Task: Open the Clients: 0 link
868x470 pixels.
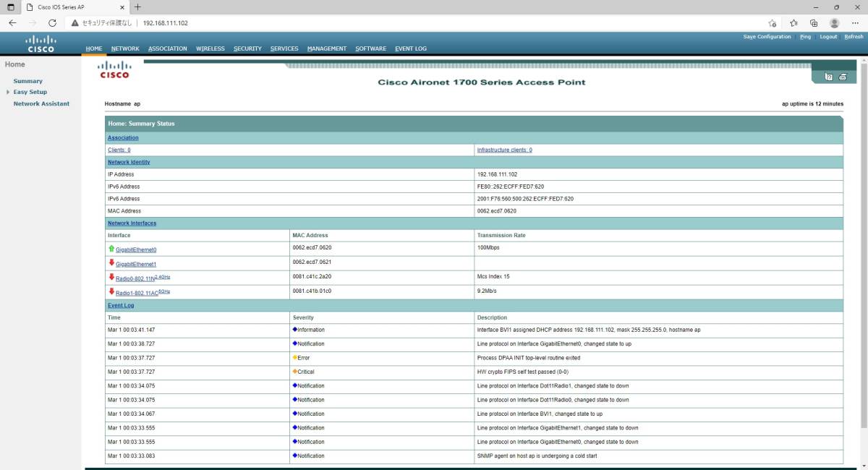Action: pyautogui.click(x=119, y=150)
